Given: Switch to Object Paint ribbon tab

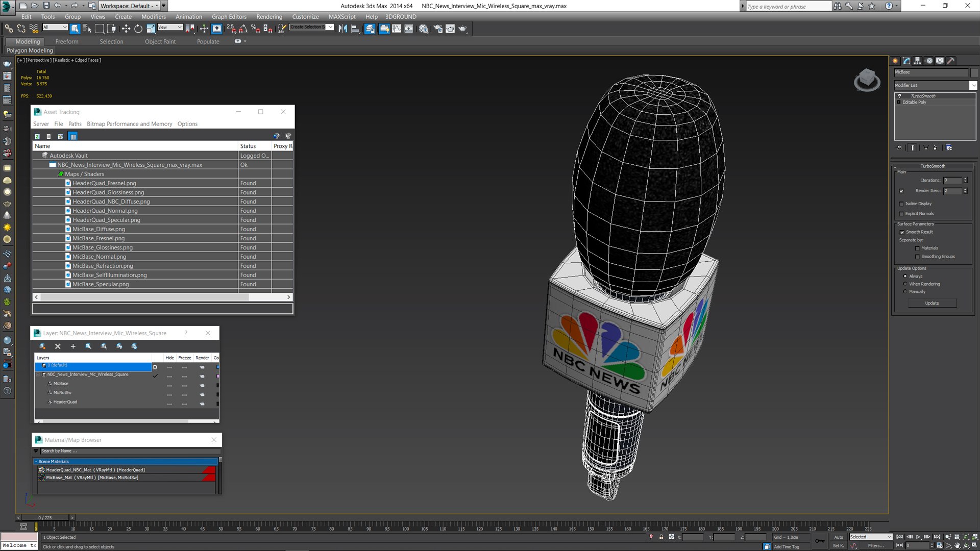Looking at the screenshot, I should (160, 41).
